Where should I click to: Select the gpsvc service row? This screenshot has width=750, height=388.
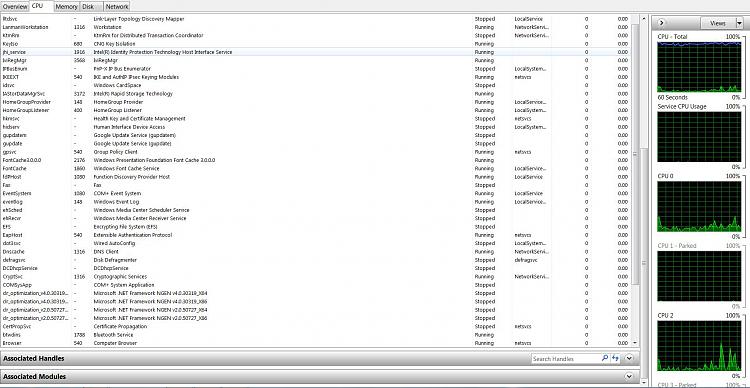316,152
